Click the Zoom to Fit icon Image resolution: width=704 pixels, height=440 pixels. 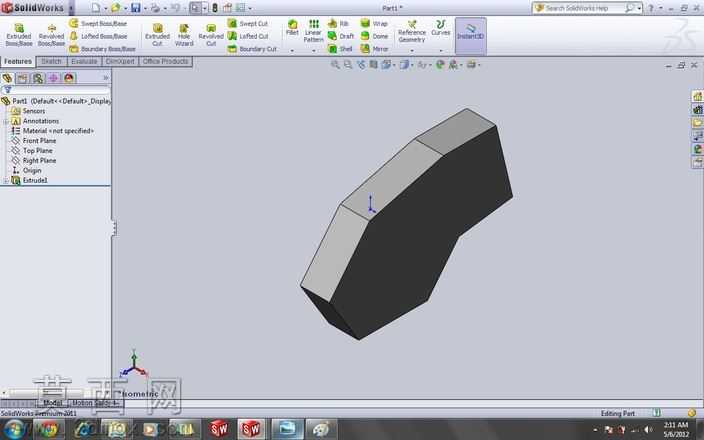click(335, 65)
